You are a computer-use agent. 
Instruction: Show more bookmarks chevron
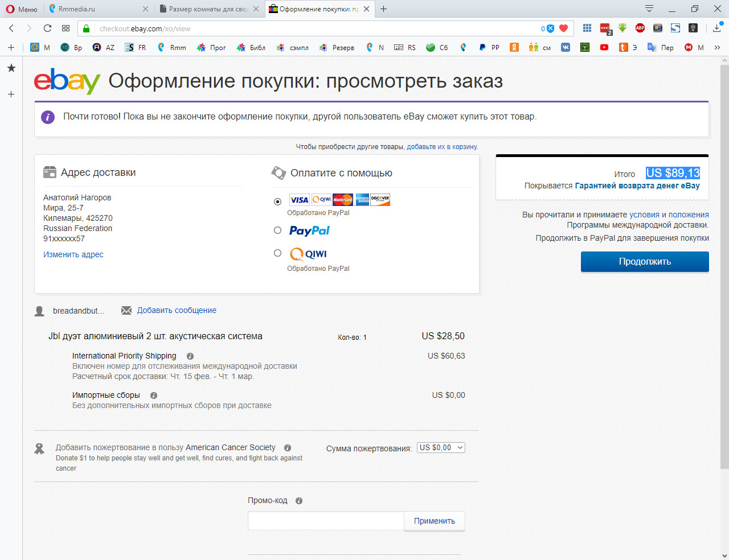(x=717, y=47)
